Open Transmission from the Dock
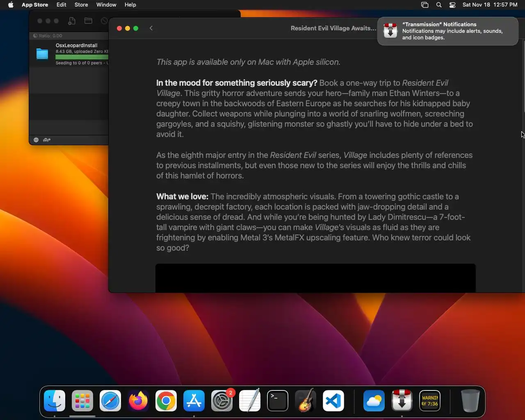 (x=402, y=401)
